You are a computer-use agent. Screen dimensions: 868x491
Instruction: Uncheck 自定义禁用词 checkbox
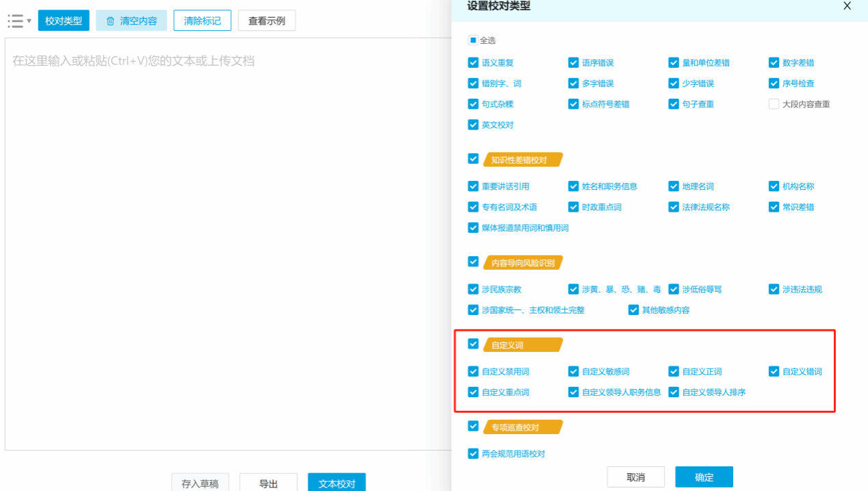point(473,372)
